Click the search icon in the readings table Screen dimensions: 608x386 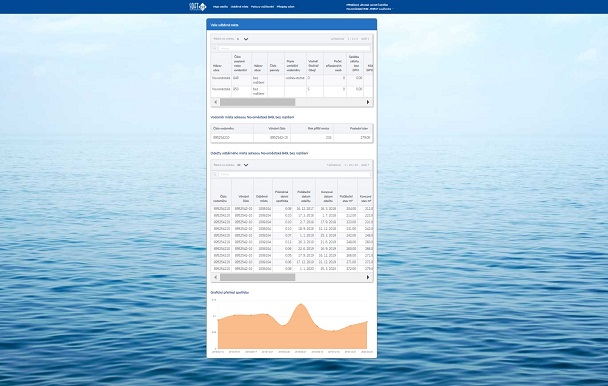[x=214, y=174]
